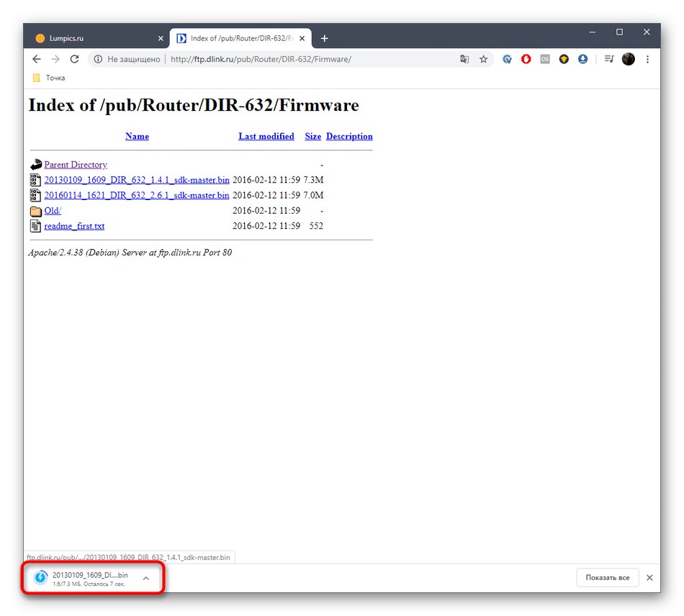
Task: Click the Показать все button
Action: click(608, 578)
